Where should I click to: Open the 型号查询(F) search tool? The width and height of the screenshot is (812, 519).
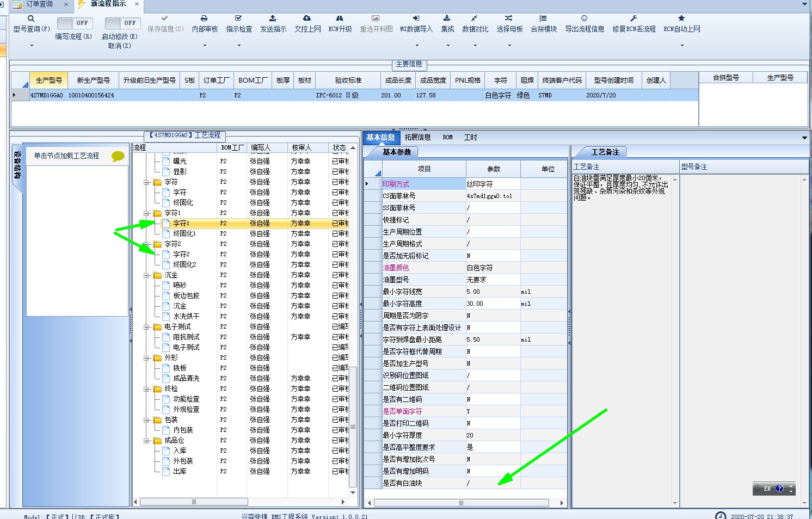(x=31, y=24)
